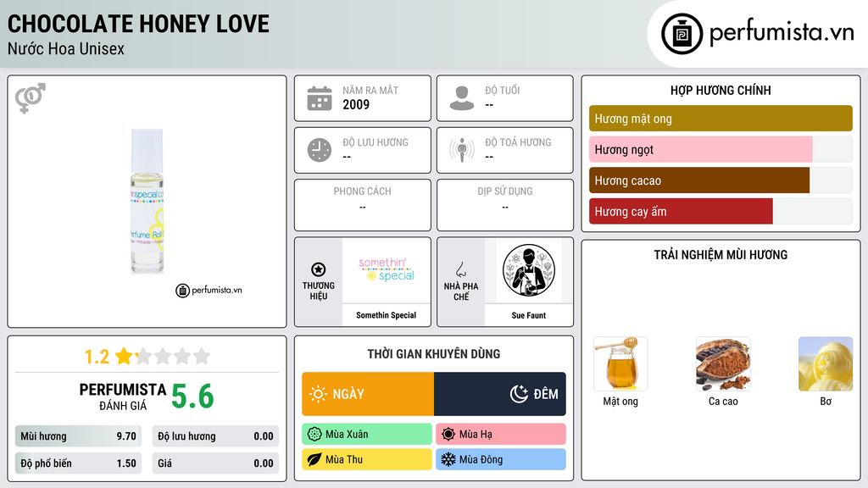Select the Ca cao cocoa image
This screenshot has height=488, width=868.
click(x=723, y=364)
